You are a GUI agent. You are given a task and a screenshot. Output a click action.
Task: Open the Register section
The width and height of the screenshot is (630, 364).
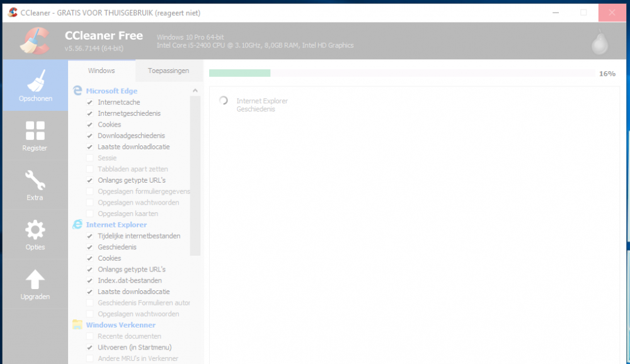[x=35, y=136]
